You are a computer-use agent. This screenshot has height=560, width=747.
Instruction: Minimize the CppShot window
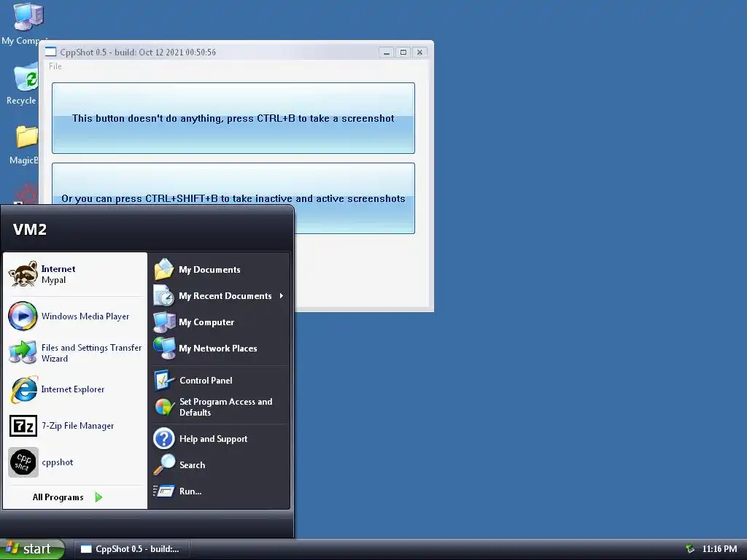point(387,52)
